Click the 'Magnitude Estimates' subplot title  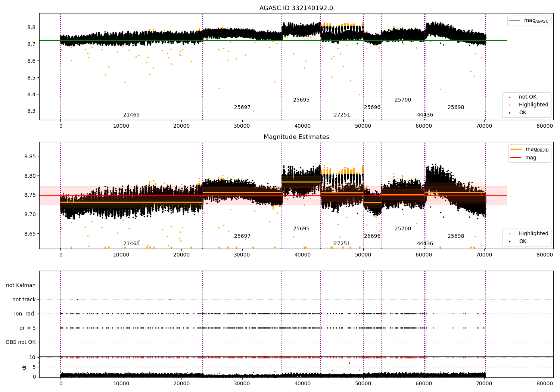coord(296,137)
